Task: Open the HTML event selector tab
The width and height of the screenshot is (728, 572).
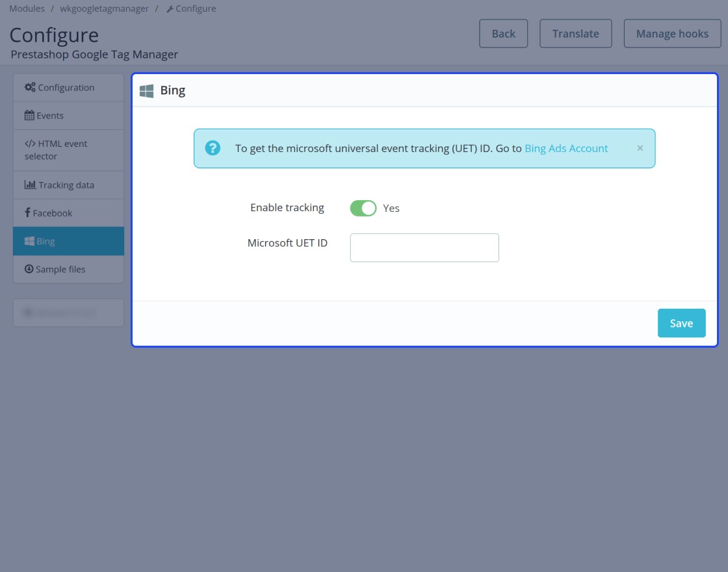Action: (68, 150)
